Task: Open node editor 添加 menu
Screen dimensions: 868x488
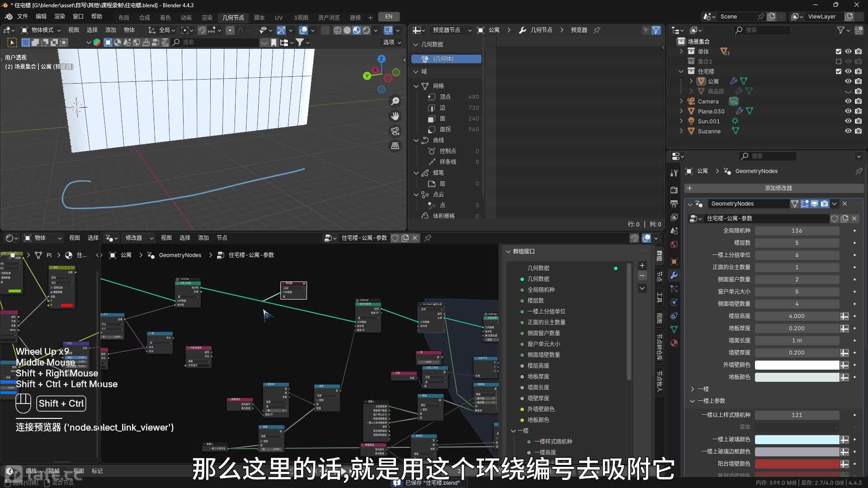Action: coord(203,238)
